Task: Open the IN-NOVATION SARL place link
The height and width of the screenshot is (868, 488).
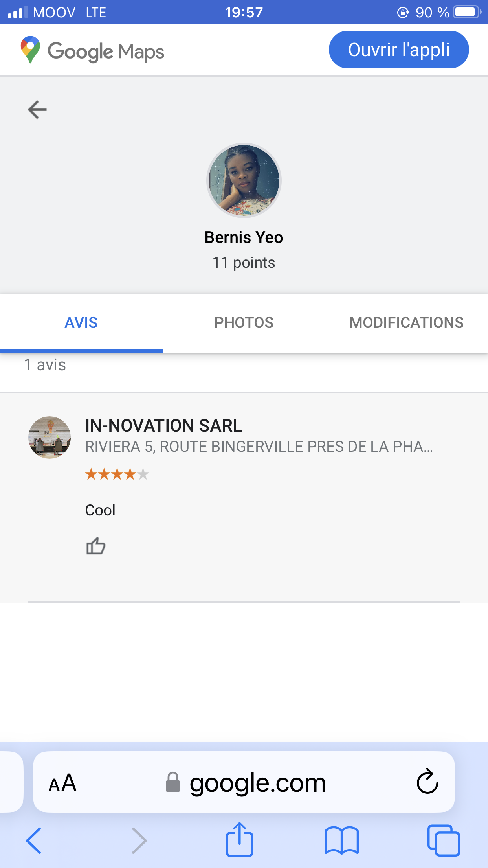Action: [x=163, y=426]
